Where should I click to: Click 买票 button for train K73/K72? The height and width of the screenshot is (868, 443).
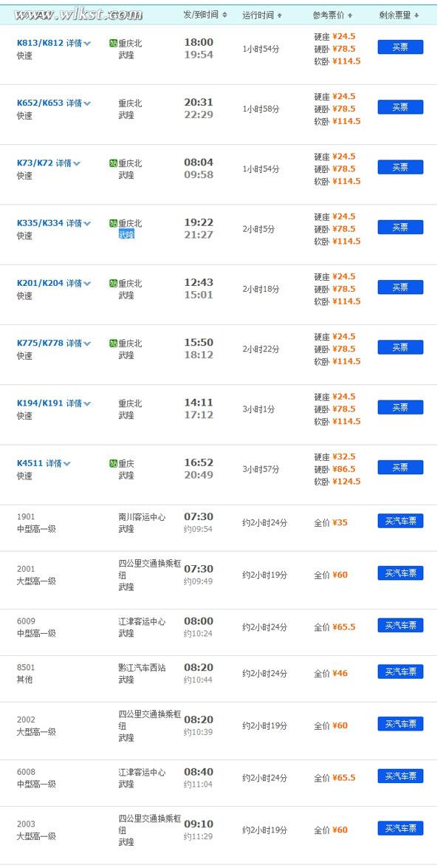click(x=400, y=167)
